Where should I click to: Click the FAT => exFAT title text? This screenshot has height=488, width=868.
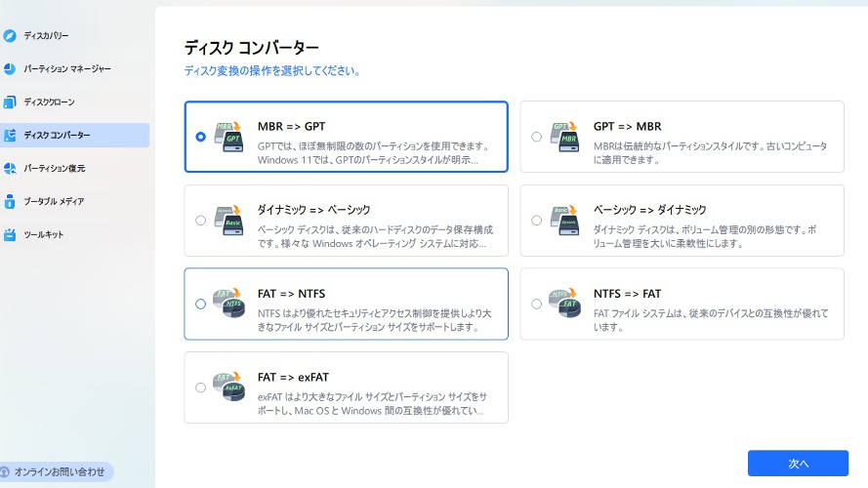(x=293, y=377)
